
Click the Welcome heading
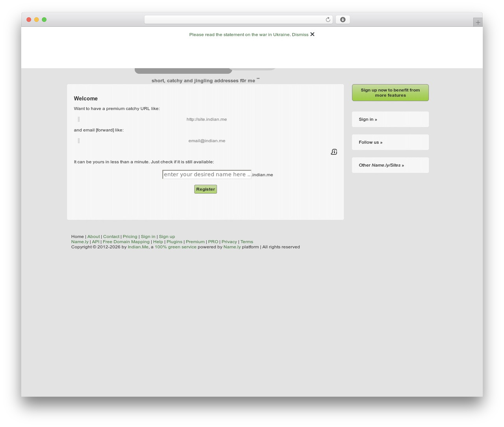pos(86,98)
